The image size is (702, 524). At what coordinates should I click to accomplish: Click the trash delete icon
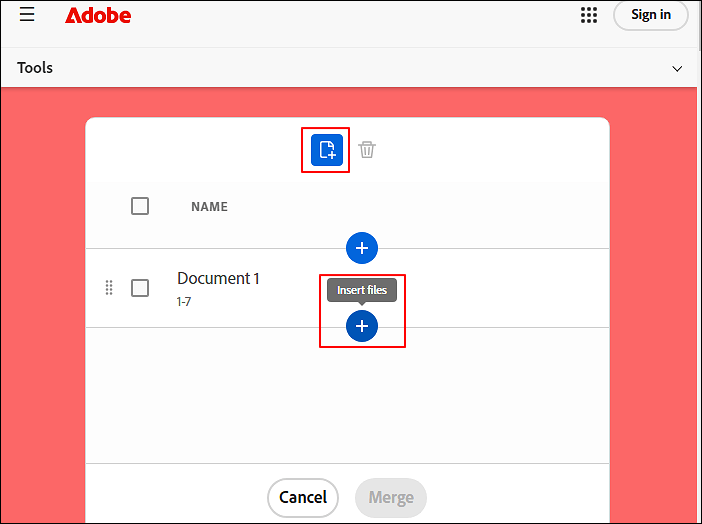pyautogui.click(x=367, y=150)
